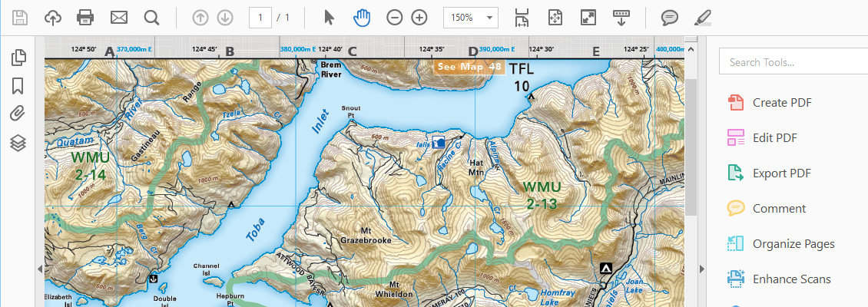Select the Highlight text pen tool
The height and width of the screenshot is (307, 868).
701,17
